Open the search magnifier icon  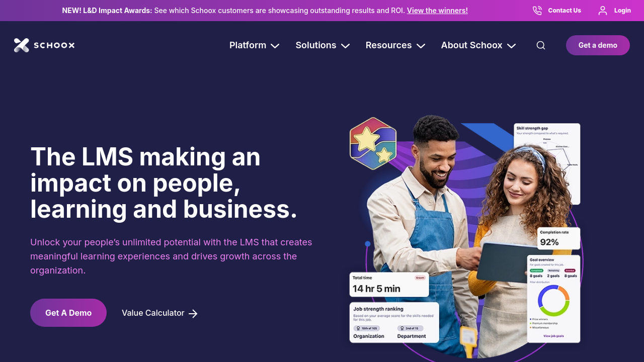click(x=541, y=45)
